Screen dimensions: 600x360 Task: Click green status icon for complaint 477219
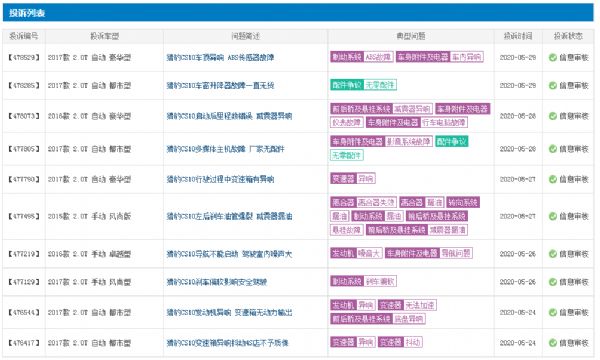pos(552,254)
